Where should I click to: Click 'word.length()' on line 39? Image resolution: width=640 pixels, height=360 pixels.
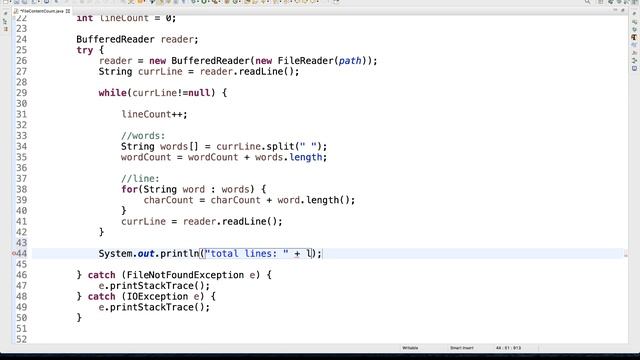coord(313,200)
